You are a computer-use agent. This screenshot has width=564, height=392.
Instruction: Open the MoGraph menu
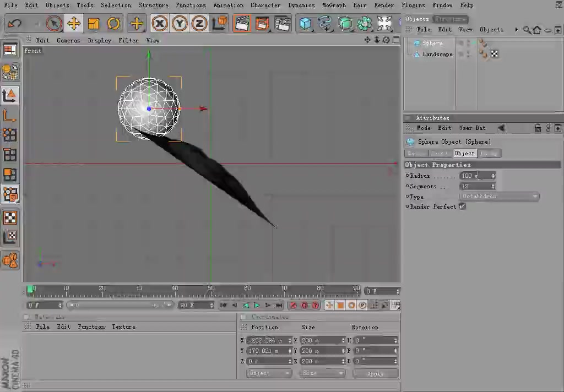[x=334, y=5]
